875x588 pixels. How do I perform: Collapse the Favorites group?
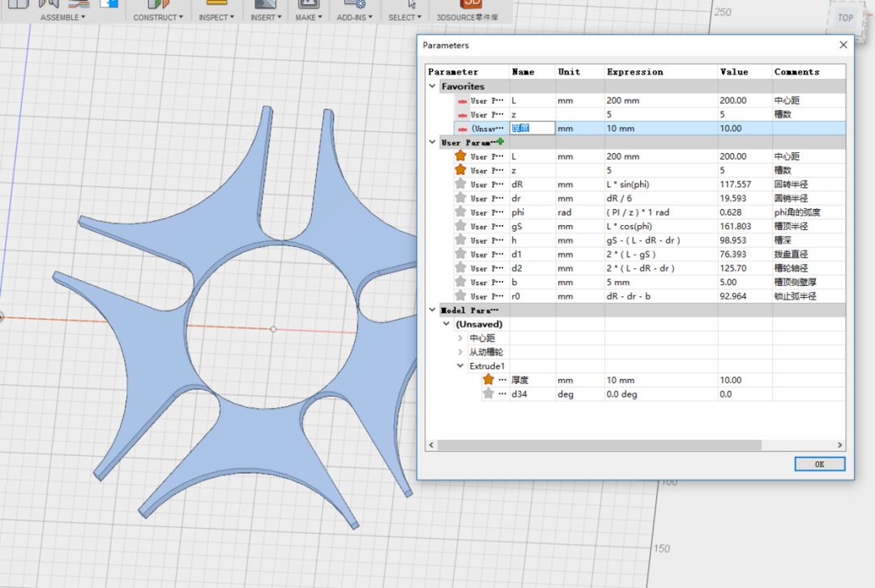tap(433, 87)
